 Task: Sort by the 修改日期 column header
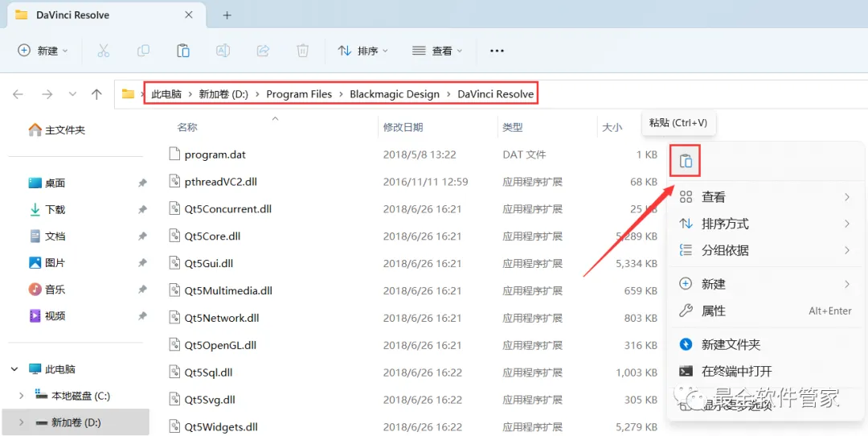coord(403,127)
